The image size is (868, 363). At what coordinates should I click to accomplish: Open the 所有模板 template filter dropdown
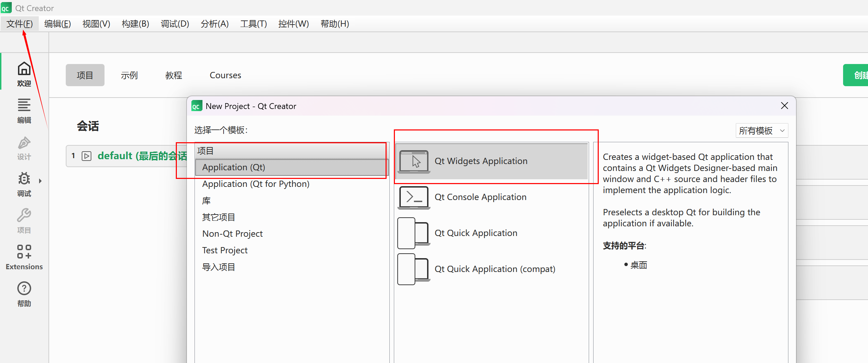(x=762, y=131)
